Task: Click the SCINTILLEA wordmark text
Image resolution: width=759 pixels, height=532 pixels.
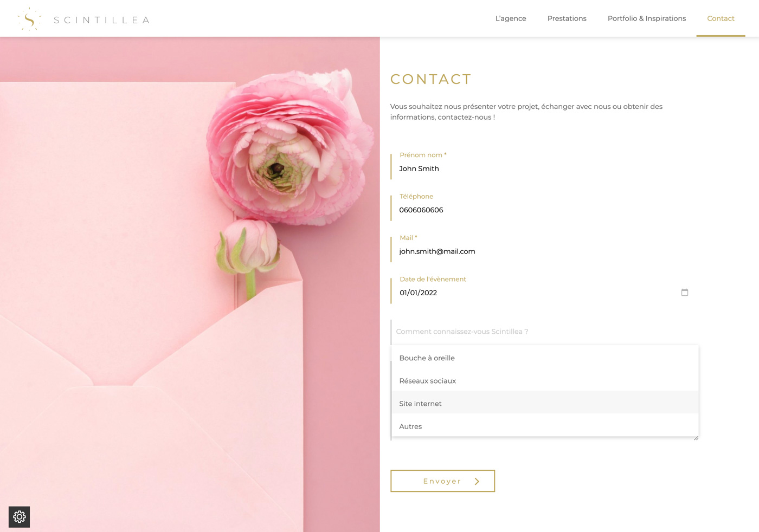Action: pyautogui.click(x=101, y=20)
